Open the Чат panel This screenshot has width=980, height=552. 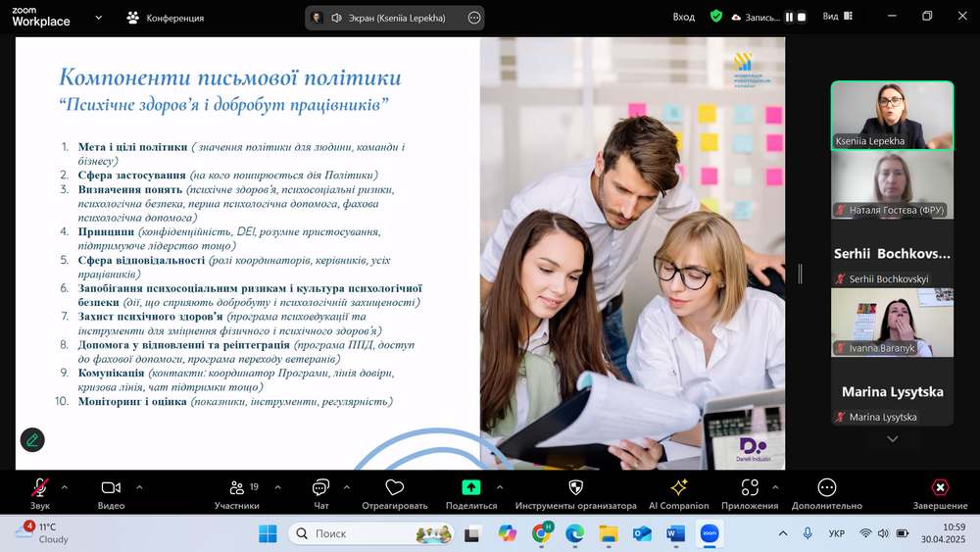click(x=320, y=488)
